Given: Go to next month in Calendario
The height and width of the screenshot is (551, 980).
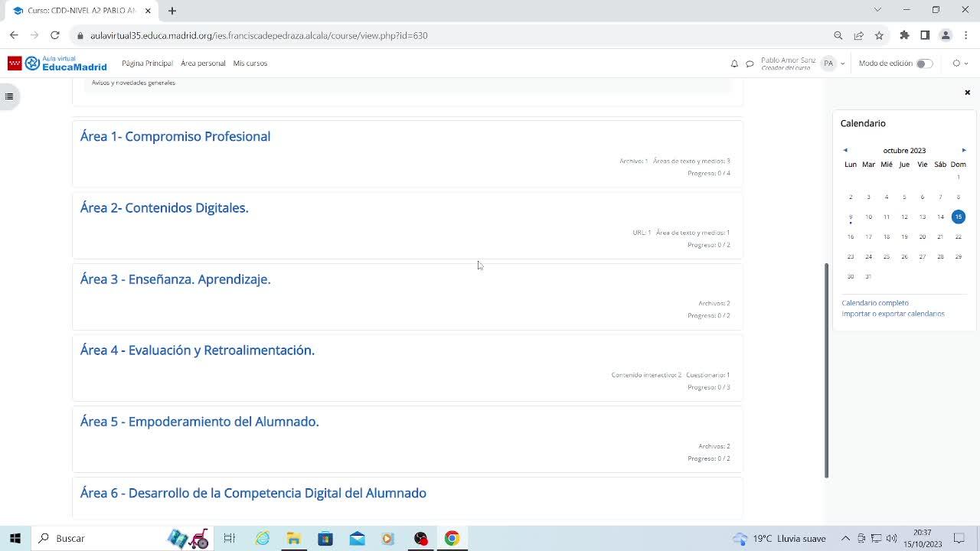Looking at the screenshot, I should pyautogui.click(x=964, y=150).
